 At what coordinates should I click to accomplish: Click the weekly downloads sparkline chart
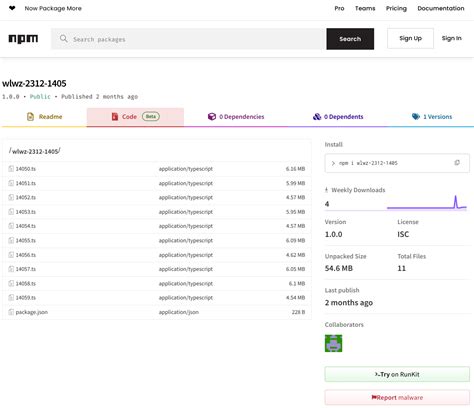426,203
